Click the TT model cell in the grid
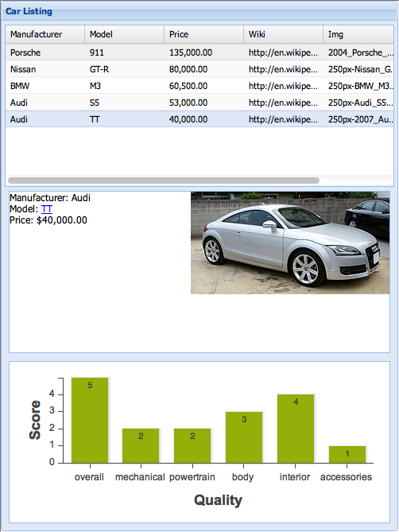Viewport: 399px width, 532px height. click(125, 119)
